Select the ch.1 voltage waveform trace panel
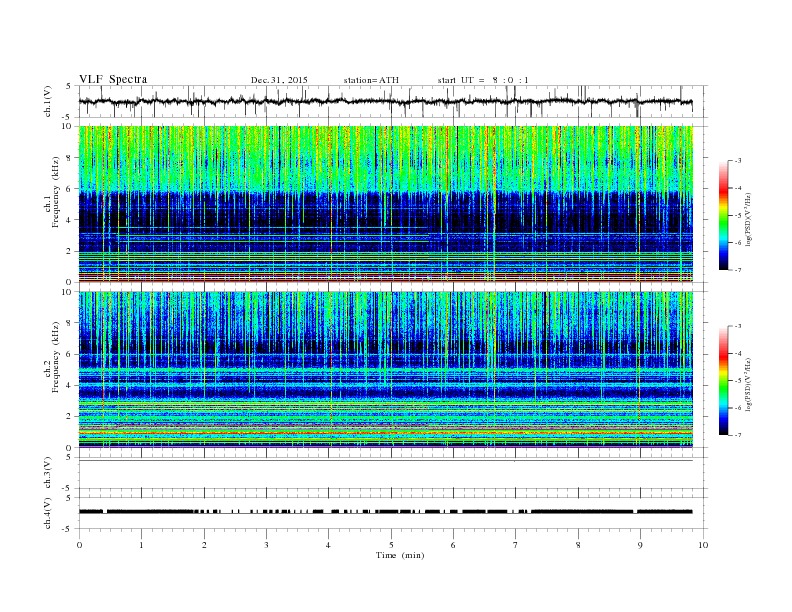The height and width of the screenshot is (612, 792). pos(393,101)
